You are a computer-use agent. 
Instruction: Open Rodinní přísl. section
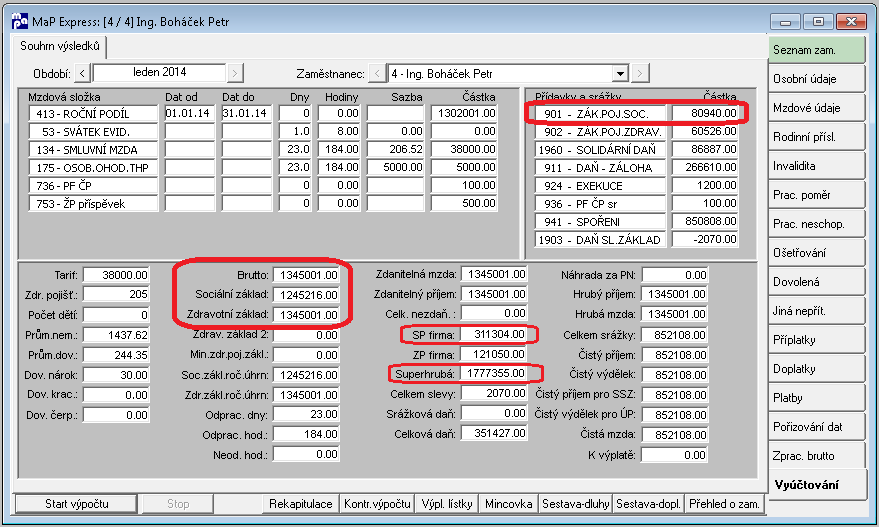coord(817,137)
